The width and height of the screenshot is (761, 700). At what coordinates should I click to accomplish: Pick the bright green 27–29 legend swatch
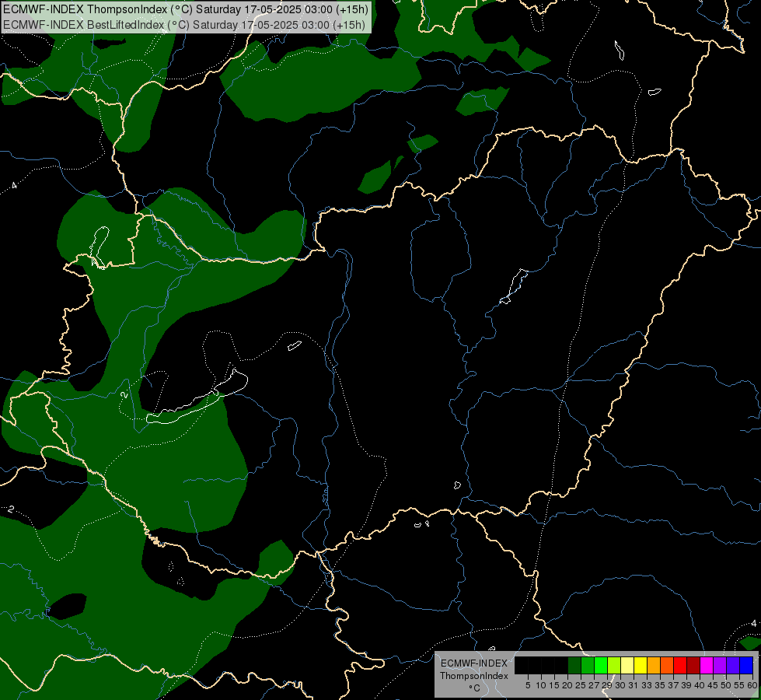601,665
